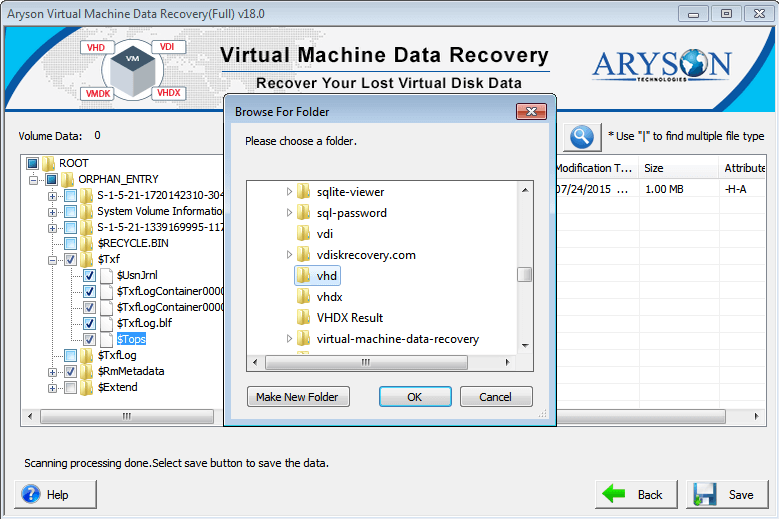Click the dialog horizontal scrollbar thumb
This screenshot has height=519, width=779.
tap(366, 362)
